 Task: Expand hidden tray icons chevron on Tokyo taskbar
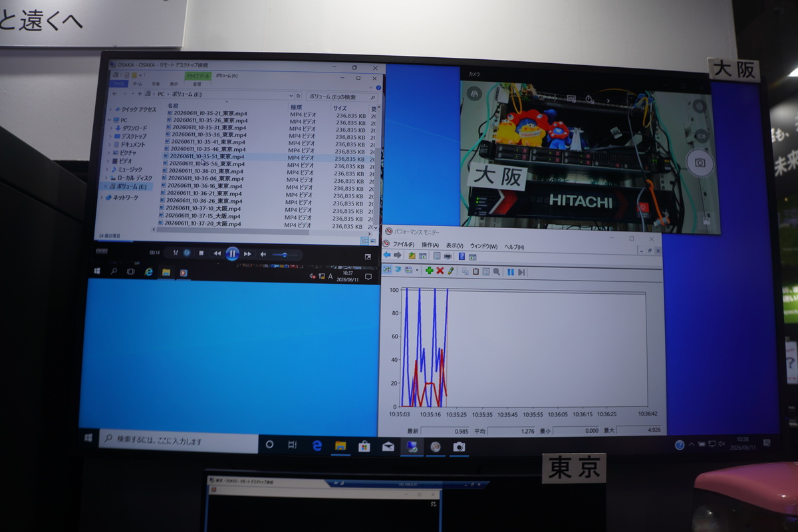tap(692, 444)
